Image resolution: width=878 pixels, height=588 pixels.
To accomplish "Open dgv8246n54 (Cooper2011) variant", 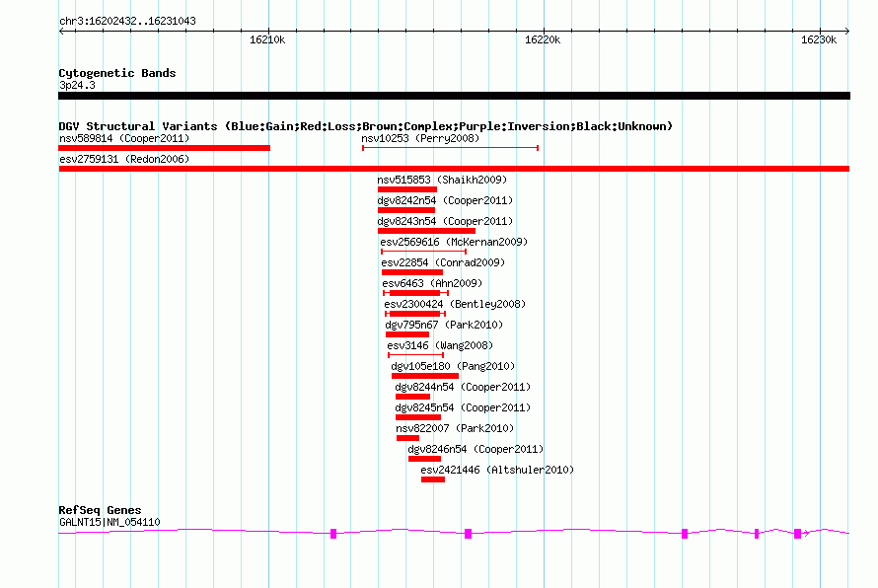I will 476,449.
